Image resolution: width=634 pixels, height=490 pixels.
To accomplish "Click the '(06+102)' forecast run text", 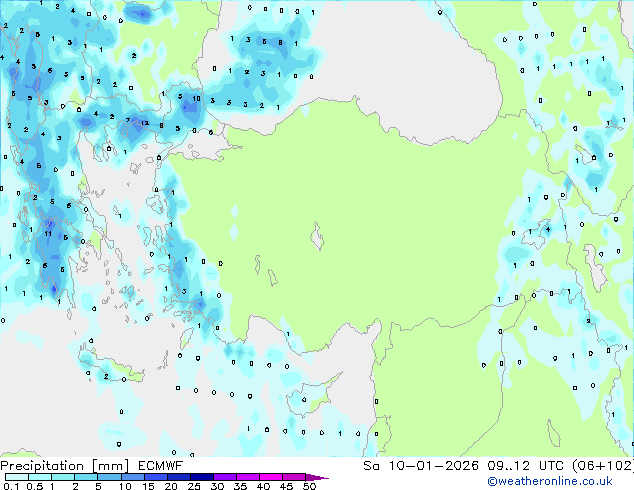I will coord(603,466).
